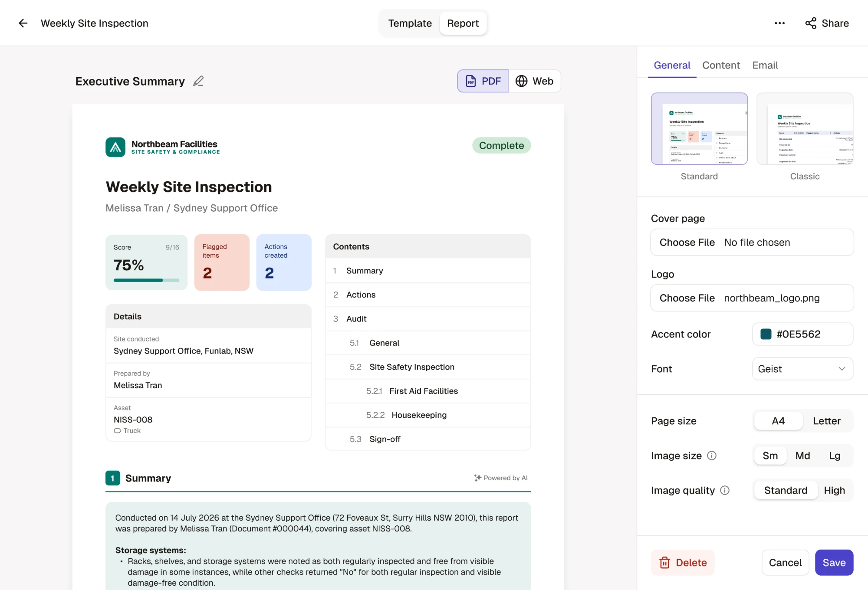The width and height of the screenshot is (868, 590).
Task: Open the General settings tab
Action: coord(672,66)
